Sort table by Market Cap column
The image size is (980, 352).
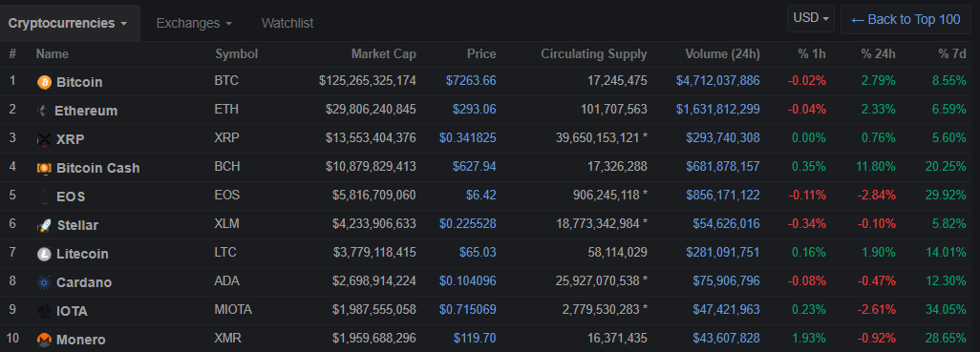(x=383, y=54)
